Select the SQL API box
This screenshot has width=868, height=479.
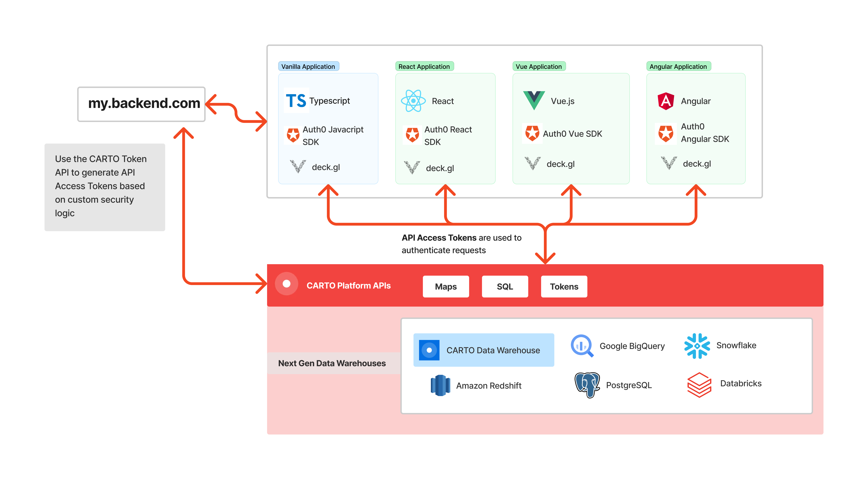[x=505, y=287]
